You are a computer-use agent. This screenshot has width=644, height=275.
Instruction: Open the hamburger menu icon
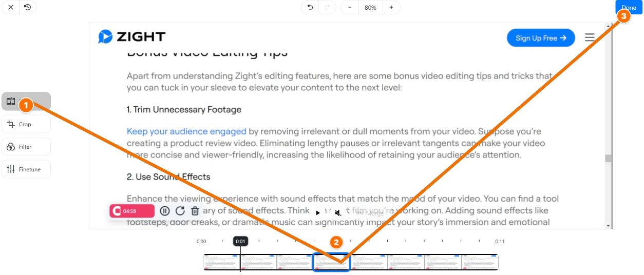[590, 38]
